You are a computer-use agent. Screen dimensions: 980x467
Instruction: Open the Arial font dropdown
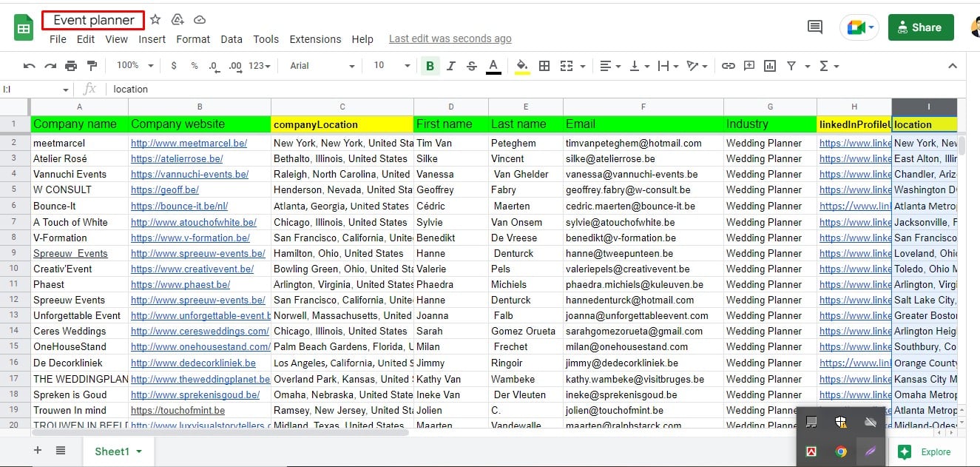(x=320, y=65)
